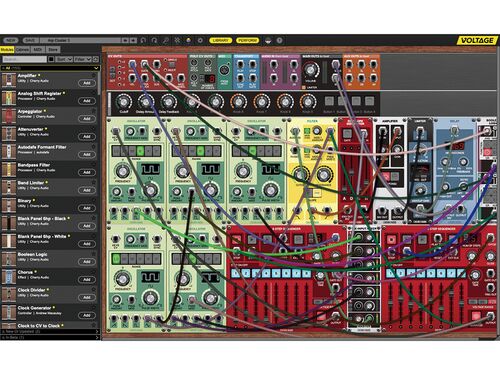
Task: Click the help question mark icon
Action: coord(279,40)
